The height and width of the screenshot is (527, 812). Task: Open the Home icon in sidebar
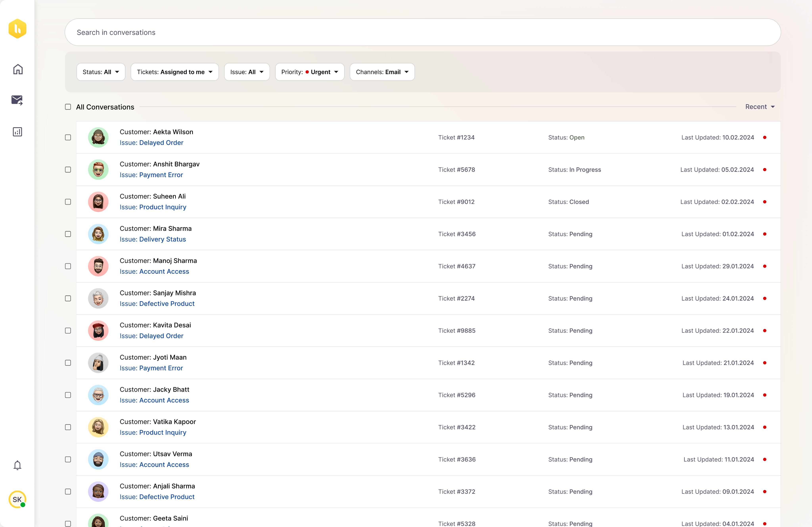[18, 70]
